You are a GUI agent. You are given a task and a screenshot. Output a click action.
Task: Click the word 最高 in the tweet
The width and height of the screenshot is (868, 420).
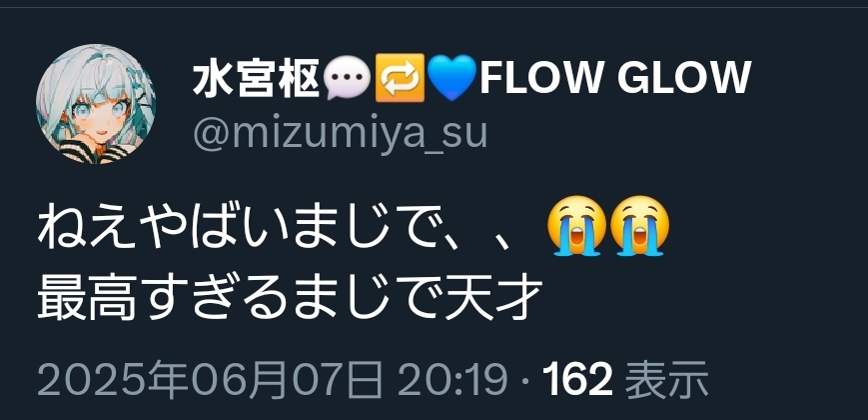[88, 300]
